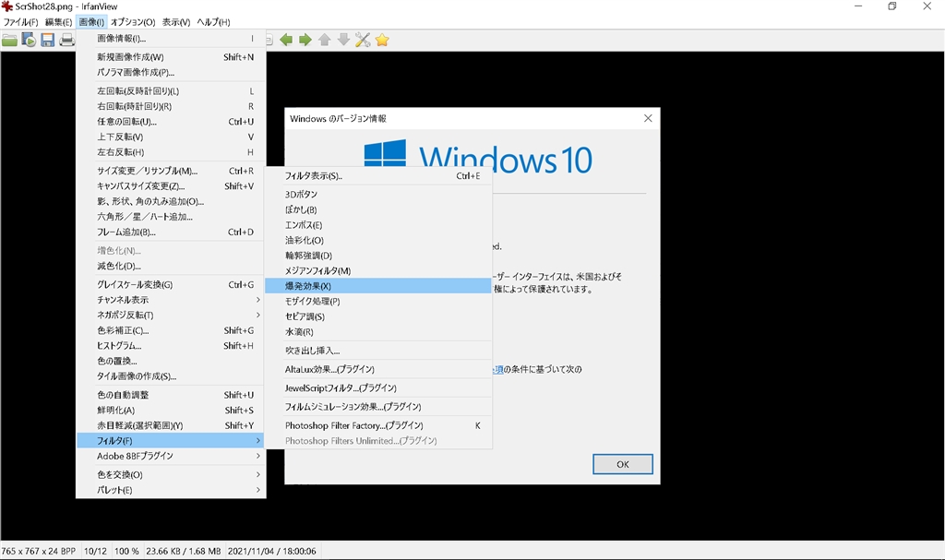
Task: Select 赤目軽減(選択範囲)(Y)
Action: pyautogui.click(x=171, y=425)
